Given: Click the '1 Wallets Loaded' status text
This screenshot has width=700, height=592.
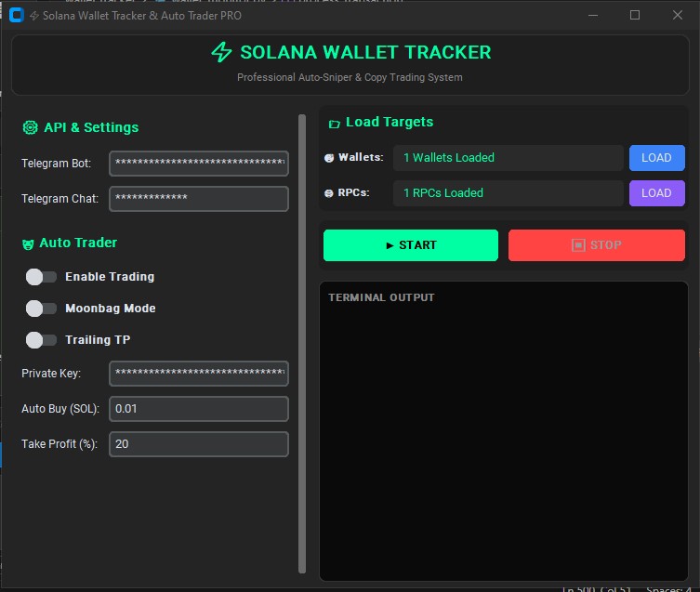Looking at the screenshot, I should click(x=449, y=158).
